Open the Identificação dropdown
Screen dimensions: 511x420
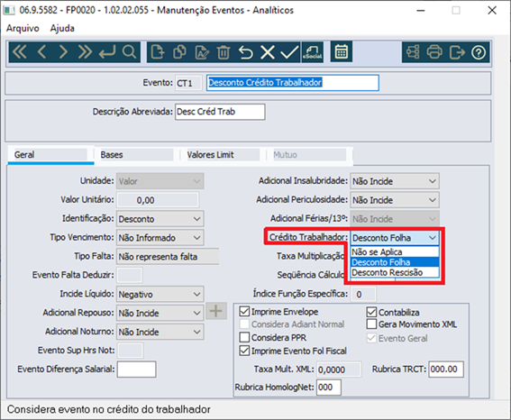pos(160,219)
